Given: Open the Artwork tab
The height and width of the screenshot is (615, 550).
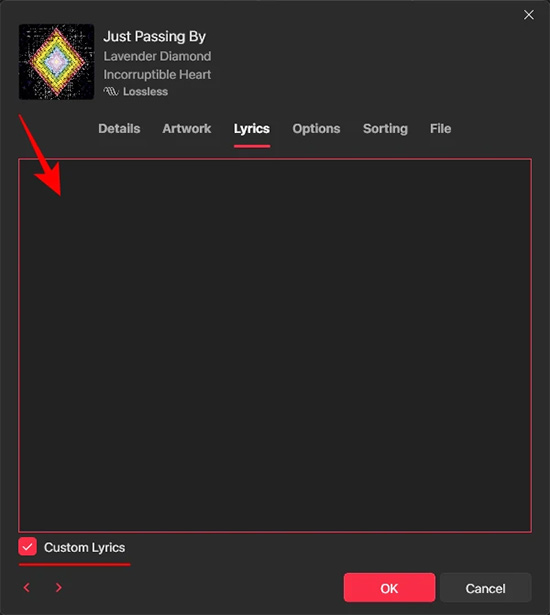Looking at the screenshot, I should tap(187, 129).
